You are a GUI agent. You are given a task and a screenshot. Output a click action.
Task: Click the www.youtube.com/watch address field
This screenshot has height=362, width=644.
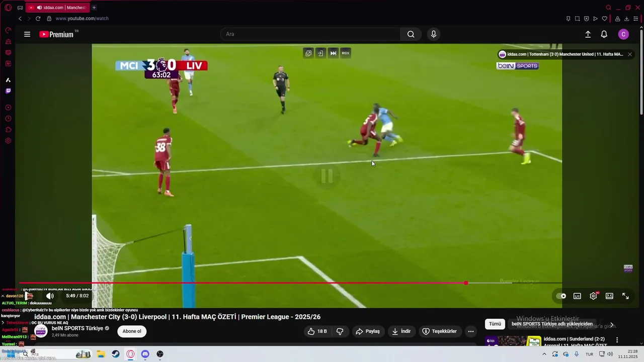coord(82,19)
